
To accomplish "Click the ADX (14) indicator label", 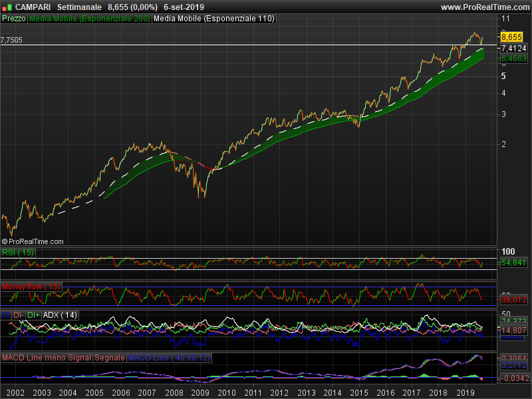I will 61,315.
